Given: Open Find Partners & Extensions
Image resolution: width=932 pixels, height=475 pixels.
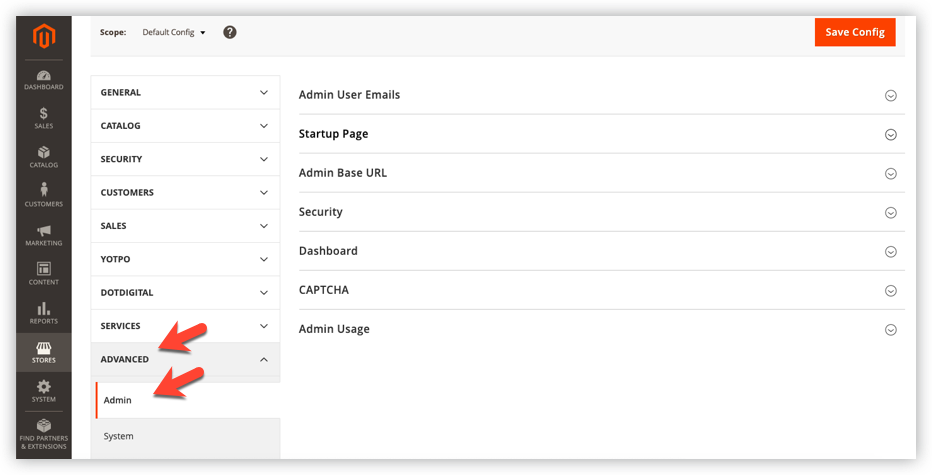Looking at the screenshot, I should click(x=43, y=435).
